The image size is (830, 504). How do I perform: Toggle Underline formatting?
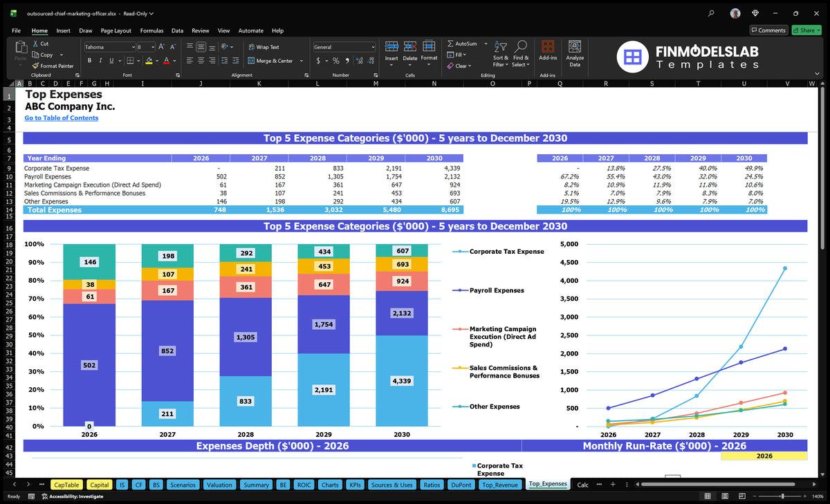point(111,61)
